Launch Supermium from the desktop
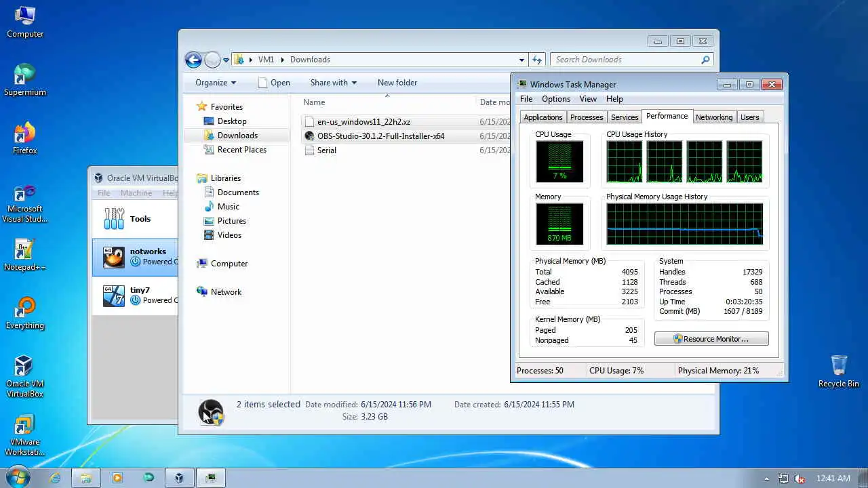Image resolution: width=868 pixels, height=488 pixels. [25, 80]
